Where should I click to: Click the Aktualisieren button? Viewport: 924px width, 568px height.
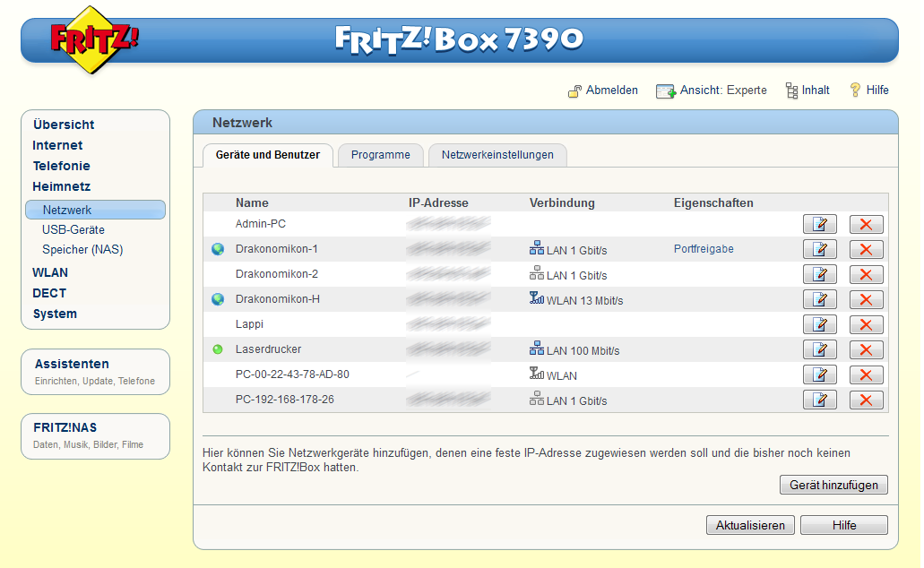[x=750, y=525]
